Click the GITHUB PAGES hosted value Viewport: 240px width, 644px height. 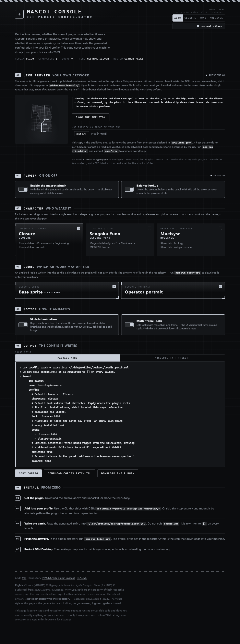tap(134, 59)
